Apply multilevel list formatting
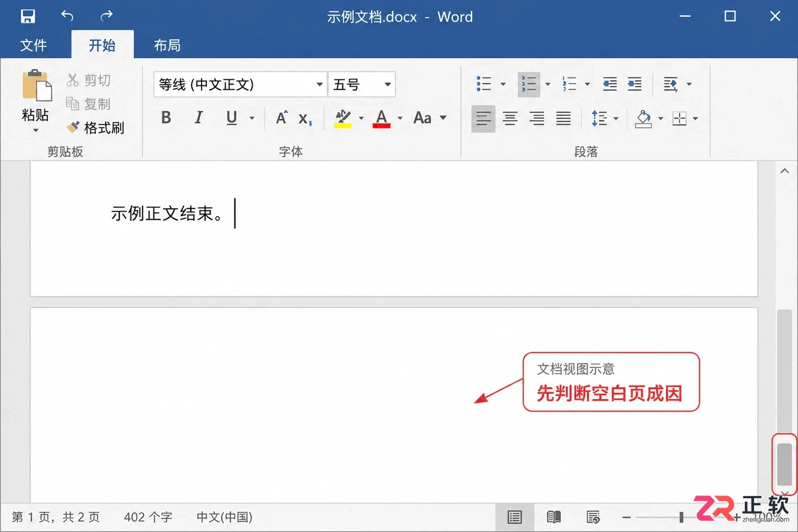The image size is (798, 532). [570, 84]
